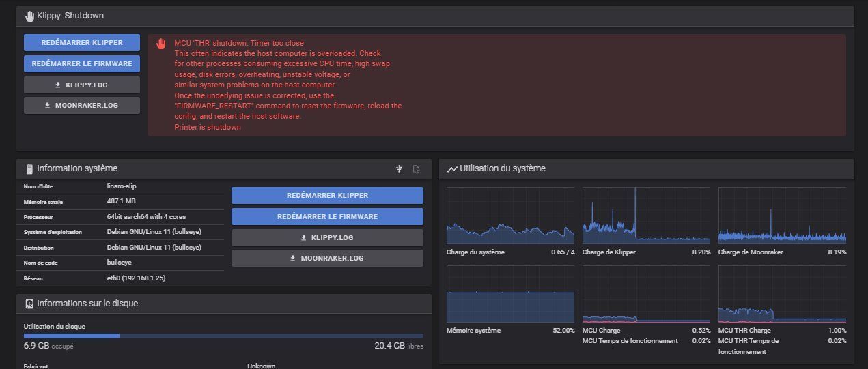Download KLIPPY.LOG from the Klippy Shutdown panel
The width and height of the screenshot is (868, 369).
point(82,85)
